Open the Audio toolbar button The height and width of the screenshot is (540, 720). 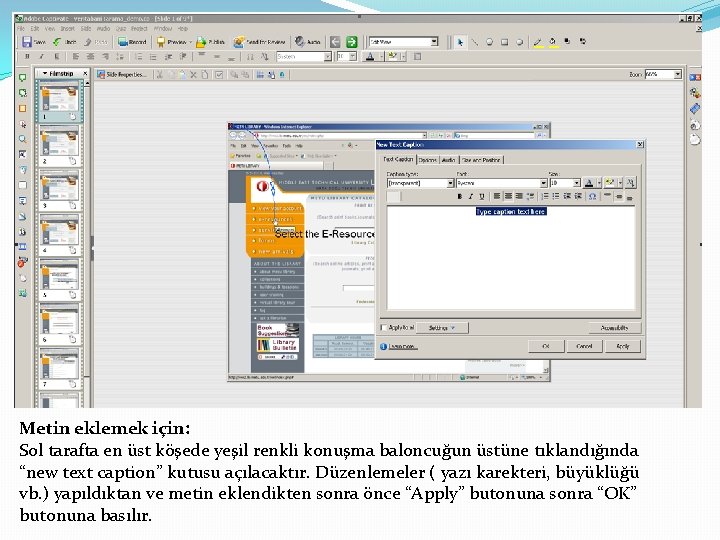(308, 42)
